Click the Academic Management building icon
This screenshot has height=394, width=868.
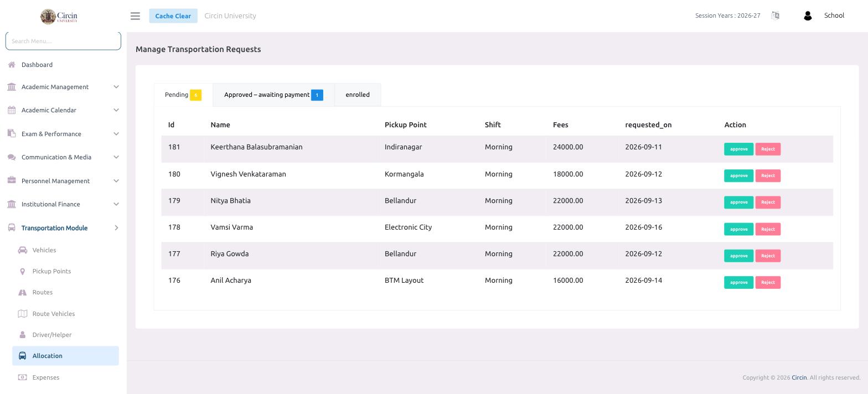click(12, 87)
